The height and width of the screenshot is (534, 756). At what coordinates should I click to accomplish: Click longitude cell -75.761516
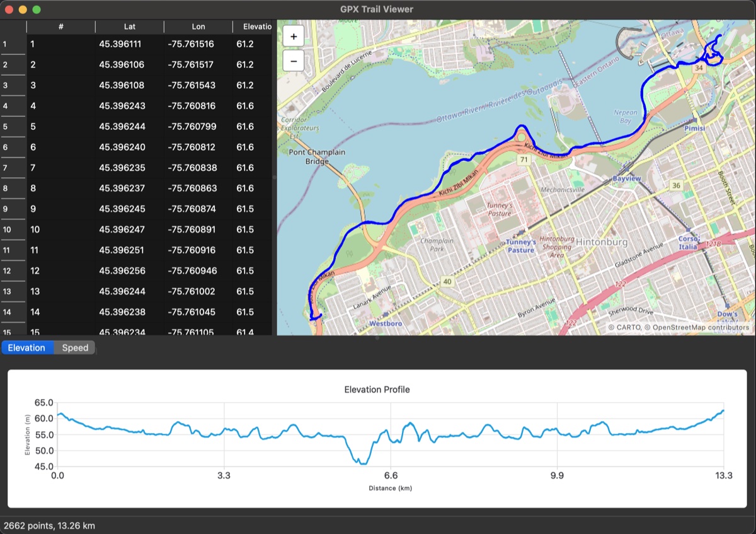(x=198, y=44)
